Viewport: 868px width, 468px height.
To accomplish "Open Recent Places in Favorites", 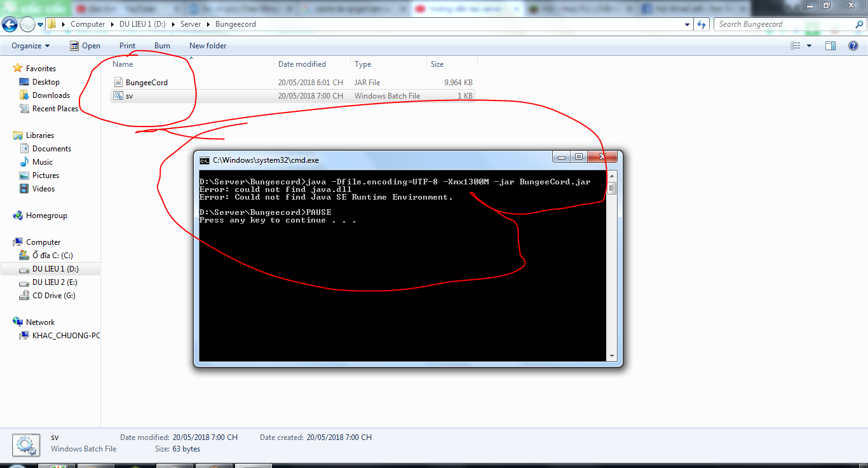I will click(55, 109).
